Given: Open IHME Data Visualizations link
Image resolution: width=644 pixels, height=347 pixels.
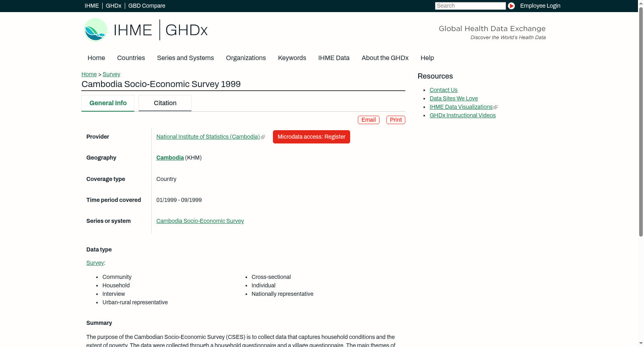Looking at the screenshot, I should pyautogui.click(x=461, y=107).
